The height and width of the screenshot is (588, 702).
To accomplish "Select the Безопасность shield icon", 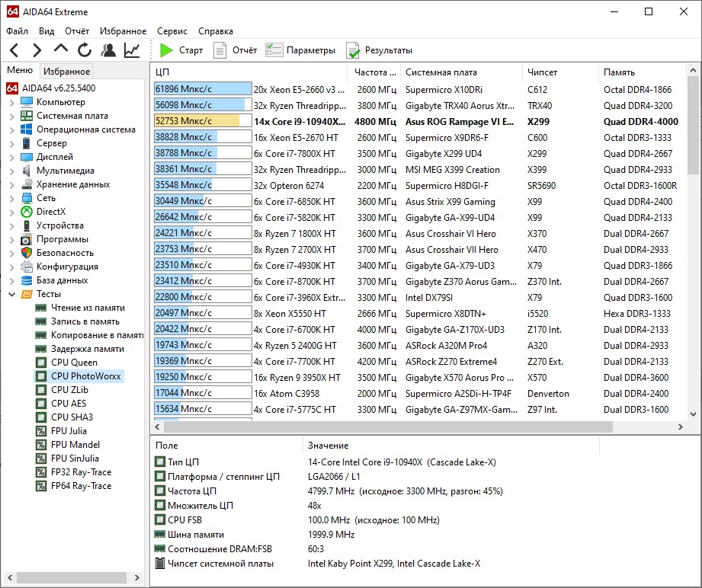I will point(27,253).
